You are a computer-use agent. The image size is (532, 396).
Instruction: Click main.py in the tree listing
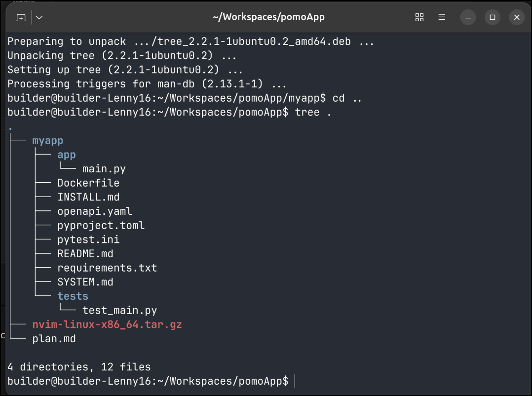pos(104,169)
